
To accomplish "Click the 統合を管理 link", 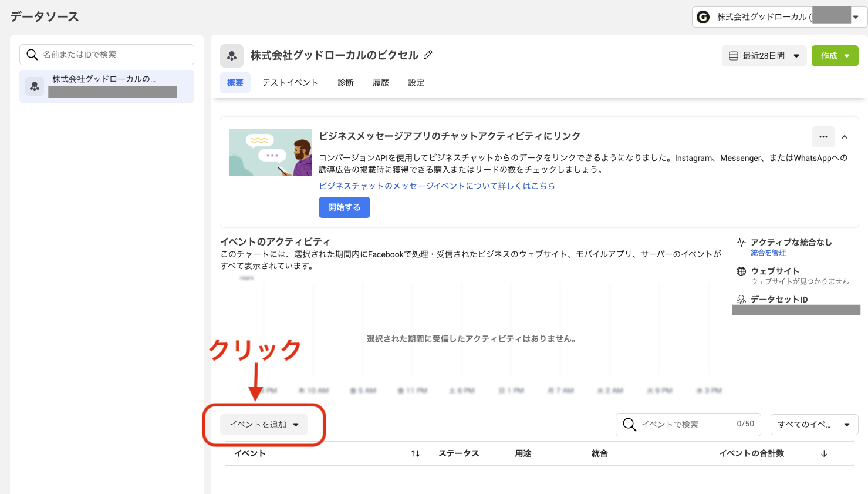I will coord(768,253).
